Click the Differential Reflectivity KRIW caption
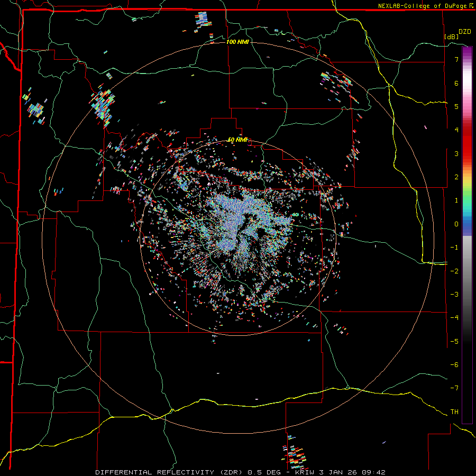The width and height of the screenshot is (476, 476). pos(240,472)
